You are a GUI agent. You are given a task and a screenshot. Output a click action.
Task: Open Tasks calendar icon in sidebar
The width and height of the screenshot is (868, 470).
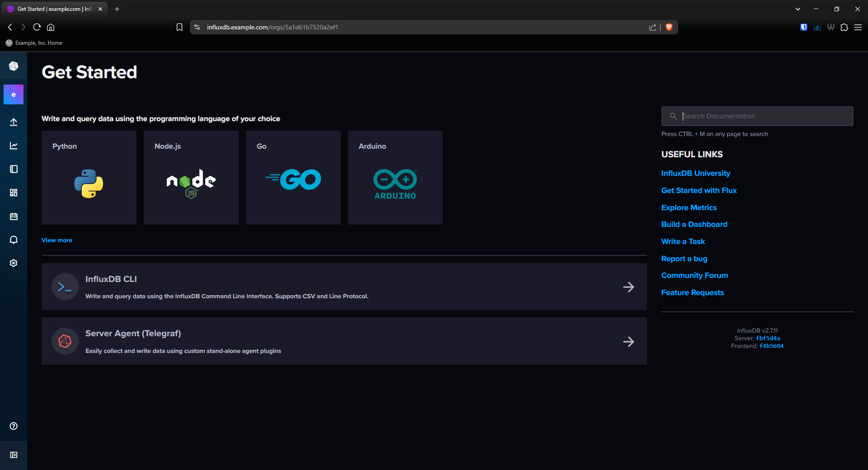pyautogui.click(x=14, y=216)
